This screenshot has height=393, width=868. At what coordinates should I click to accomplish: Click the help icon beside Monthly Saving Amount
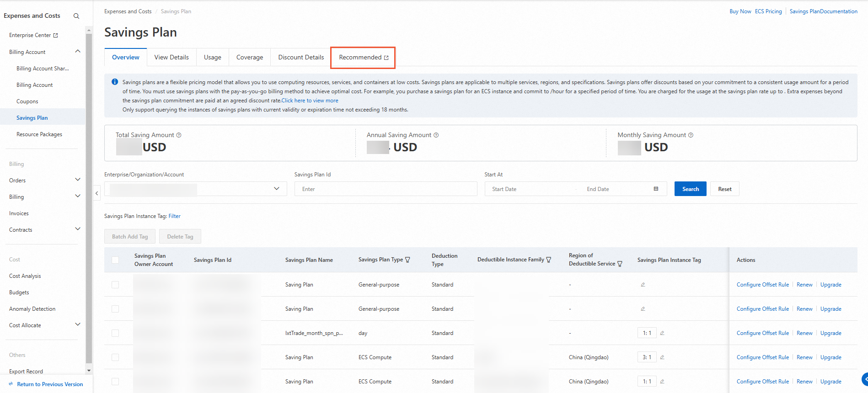tap(691, 135)
